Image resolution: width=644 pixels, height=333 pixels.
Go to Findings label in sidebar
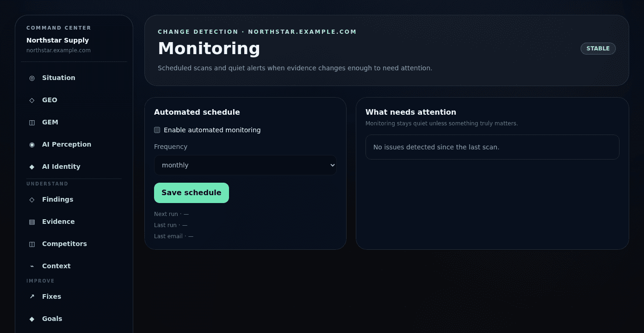[x=58, y=199]
